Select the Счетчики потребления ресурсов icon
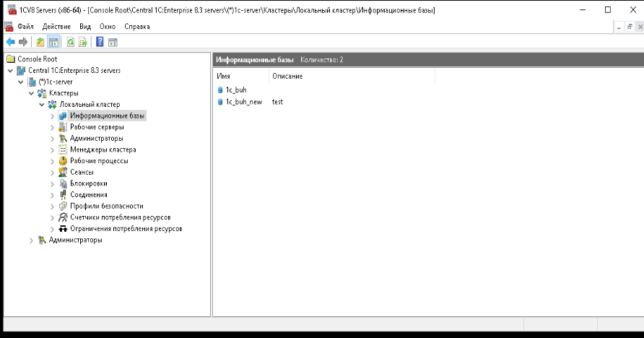 [63, 217]
